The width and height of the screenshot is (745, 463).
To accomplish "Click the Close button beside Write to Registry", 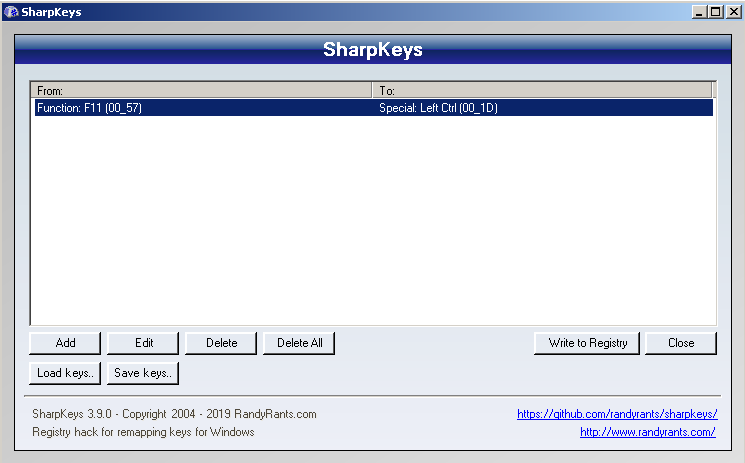I will (681, 343).
